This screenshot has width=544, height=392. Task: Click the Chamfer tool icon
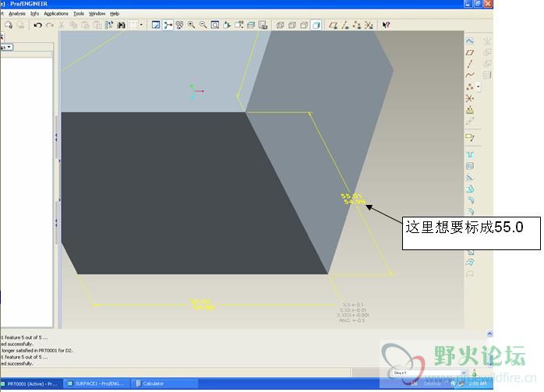[470, 211]
